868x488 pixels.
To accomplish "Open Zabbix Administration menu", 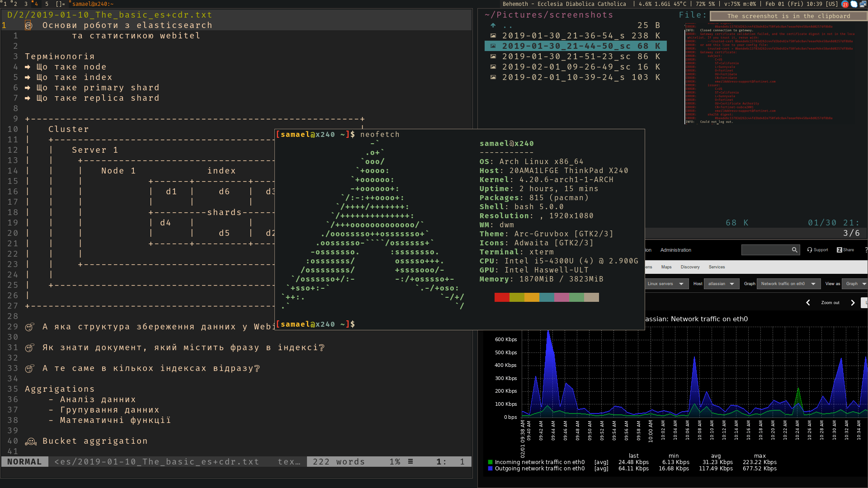I will pyautogui.click(x=675, y=250).
